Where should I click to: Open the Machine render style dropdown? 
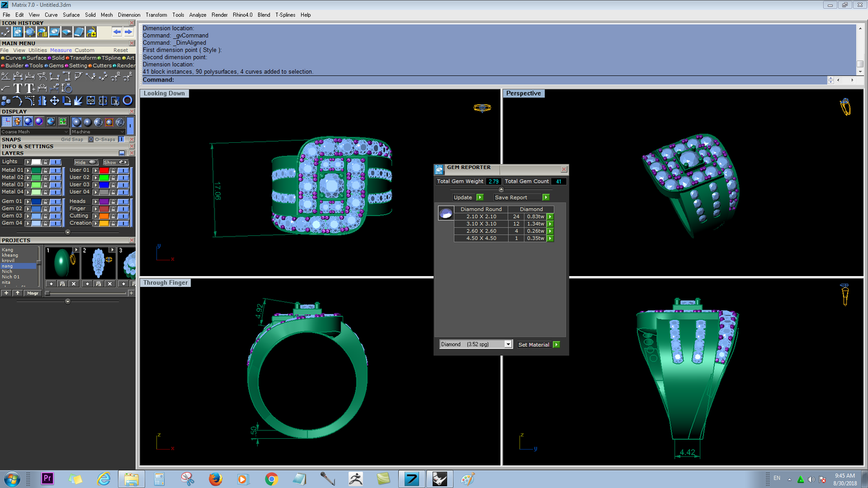coord(98,131)
